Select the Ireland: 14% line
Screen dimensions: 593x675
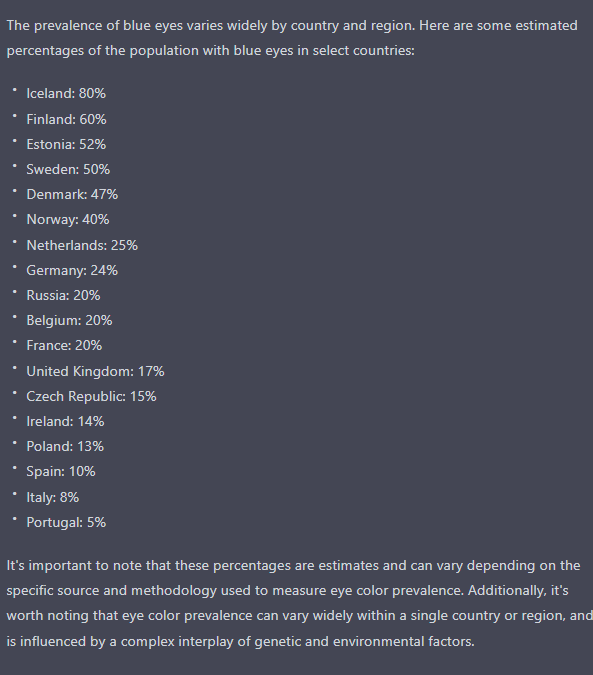pyautogui.click(x=65, y=421)
